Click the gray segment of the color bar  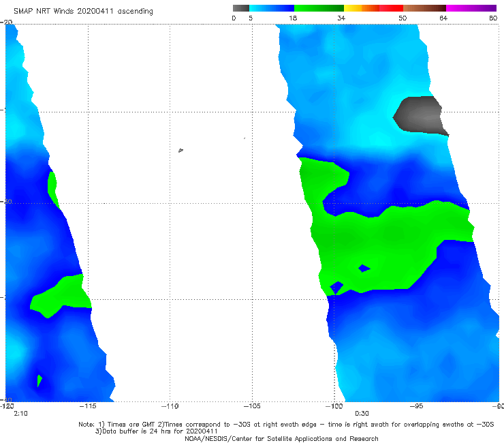tap(241, 8)
